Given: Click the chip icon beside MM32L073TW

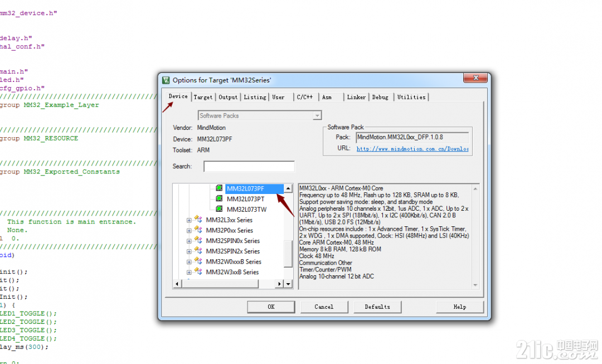Looking at the screenshot, I should point(219,209).
